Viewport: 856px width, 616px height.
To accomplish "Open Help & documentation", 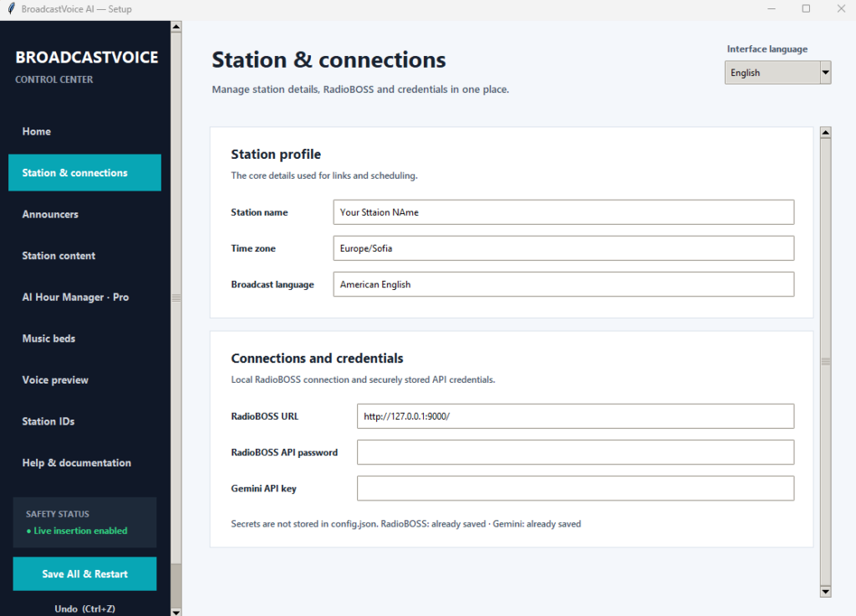I will click(84, 463).
